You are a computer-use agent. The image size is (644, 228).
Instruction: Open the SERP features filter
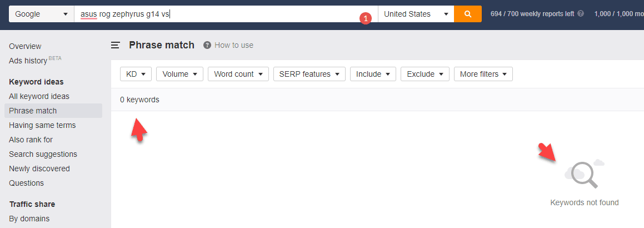tap(309, 75)
